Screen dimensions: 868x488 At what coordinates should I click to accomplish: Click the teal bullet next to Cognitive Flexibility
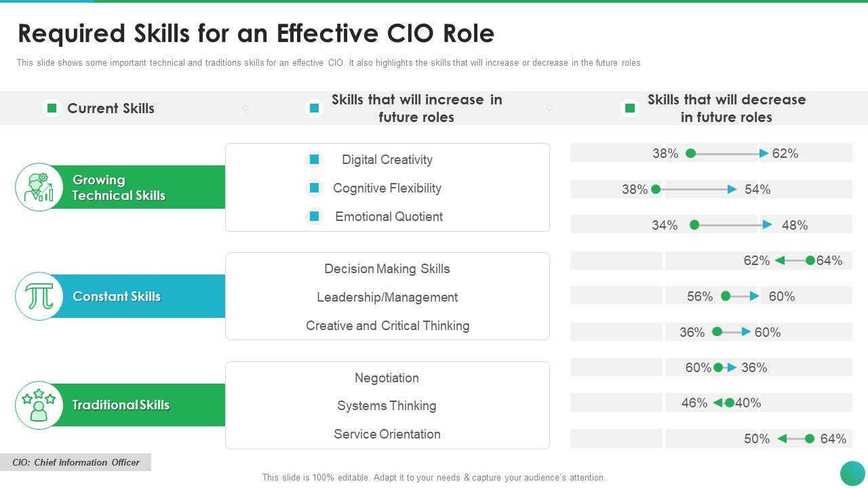click(314, 188)
